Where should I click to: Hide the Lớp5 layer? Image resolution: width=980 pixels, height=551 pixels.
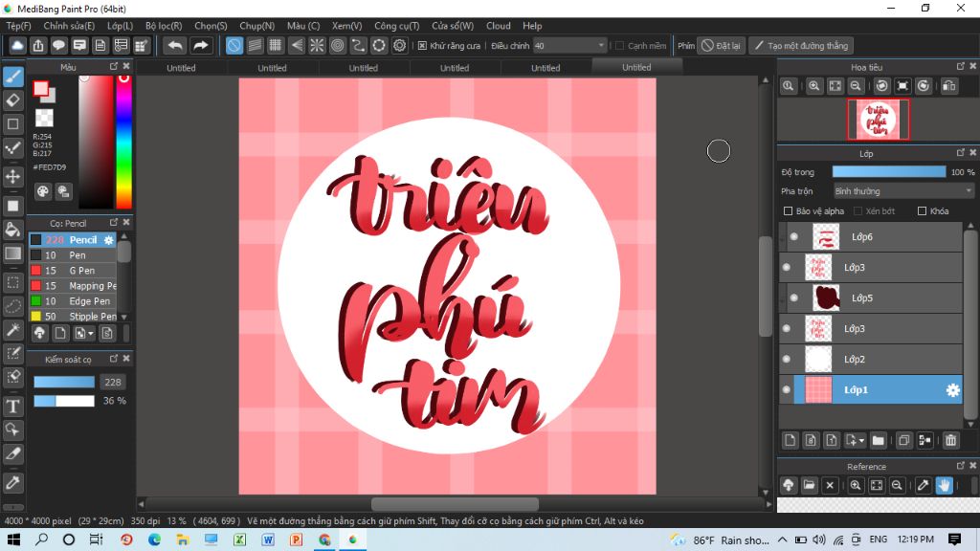793,298
